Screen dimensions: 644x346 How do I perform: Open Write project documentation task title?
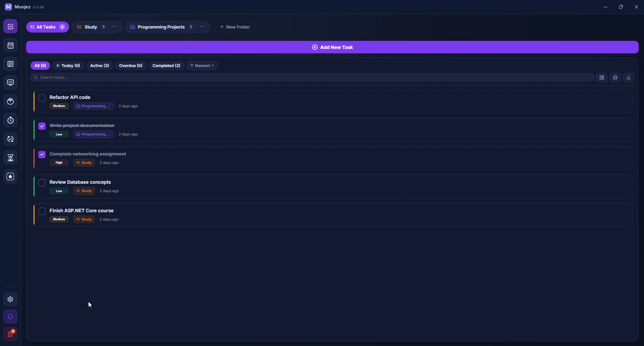(82, 125)
